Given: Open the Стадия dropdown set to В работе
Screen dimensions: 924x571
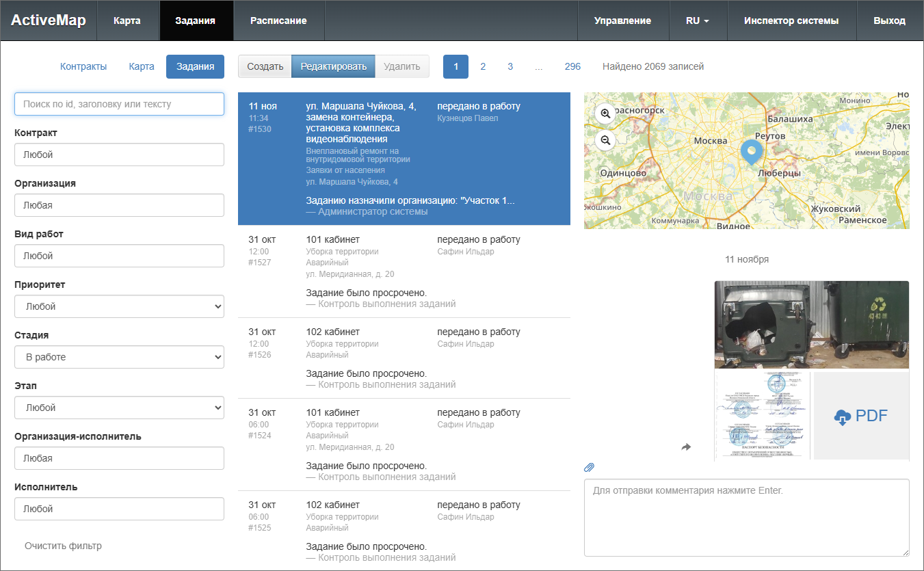Looking at the screenshot, I should coord(119,357).
